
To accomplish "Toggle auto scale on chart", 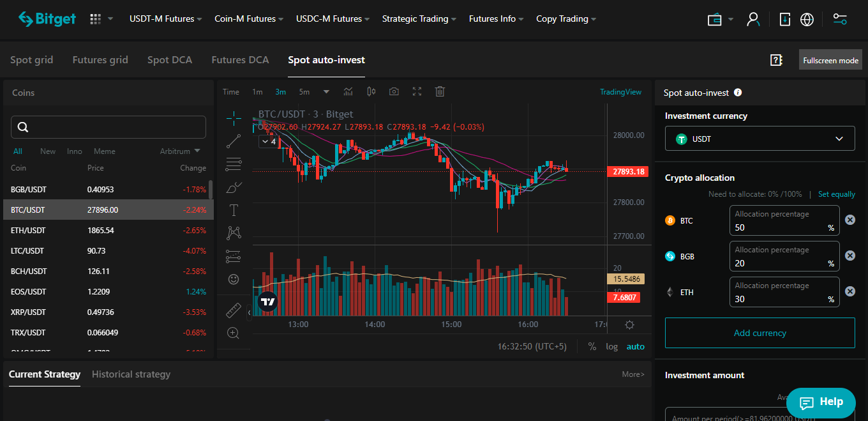I will tap(636, 346).
